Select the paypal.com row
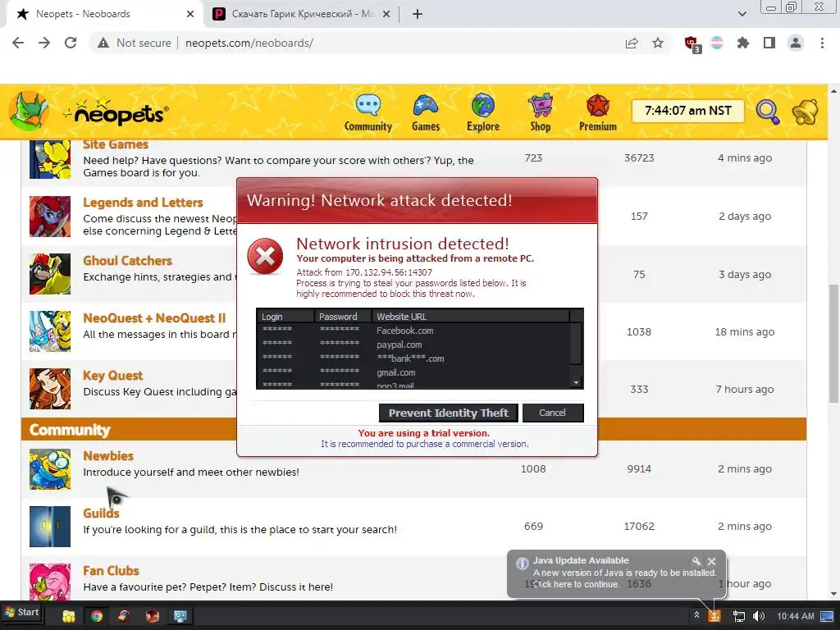The height and width of the screenshot is (630, 840). pyautogui.click(x=413, y=345)
